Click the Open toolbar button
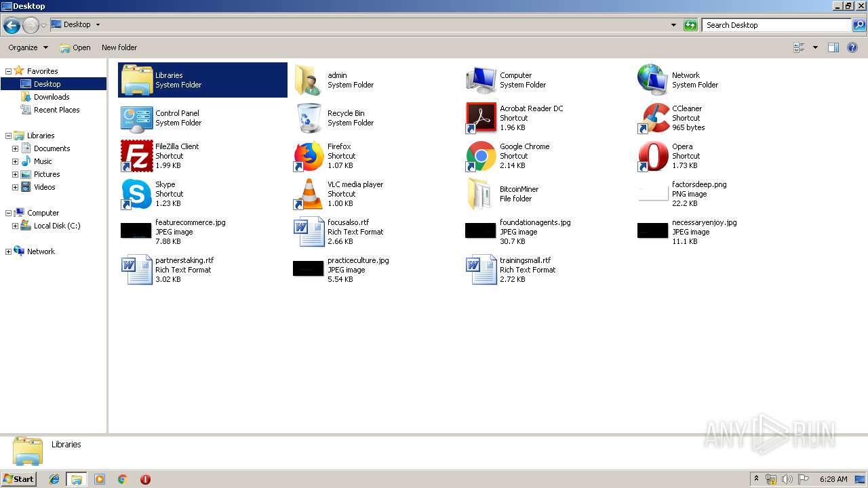Image resolution: width=868 pixels, height=488 pixels. (x=75, y=47)
